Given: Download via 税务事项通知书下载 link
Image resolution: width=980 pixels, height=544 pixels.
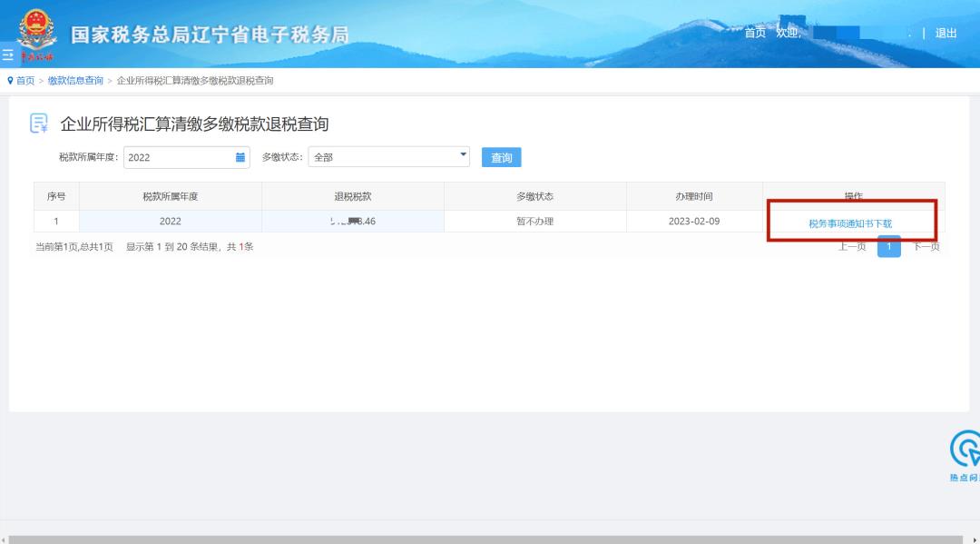Looking at the screenshot, I should point(850,223).
